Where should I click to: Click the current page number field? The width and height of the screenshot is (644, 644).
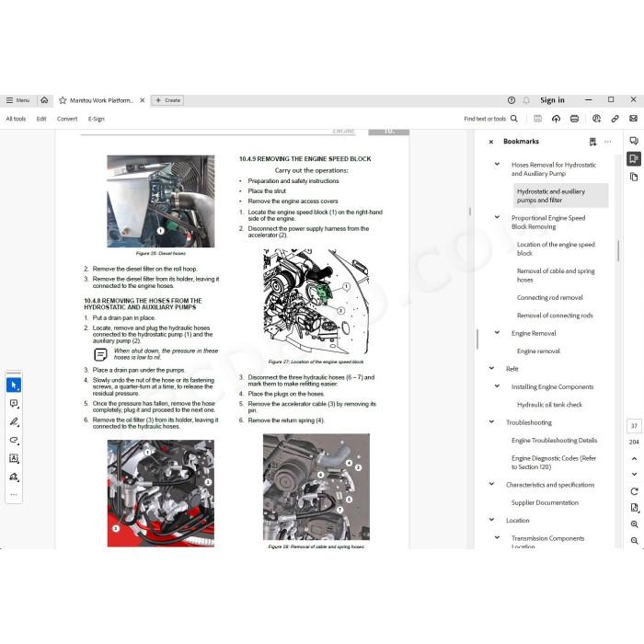tap(634, 426)
